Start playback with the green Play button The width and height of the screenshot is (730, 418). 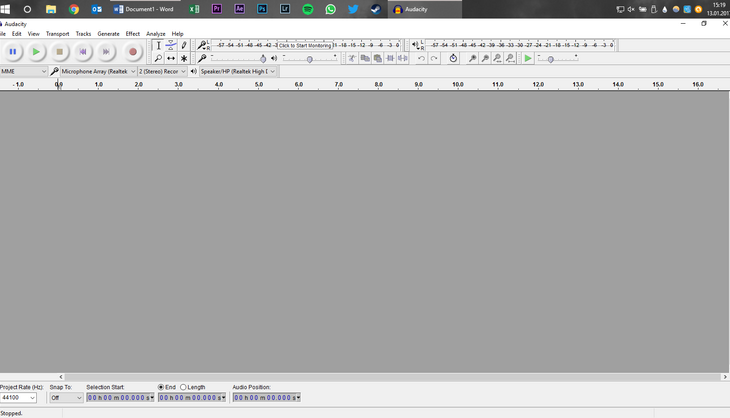(36, 52)
